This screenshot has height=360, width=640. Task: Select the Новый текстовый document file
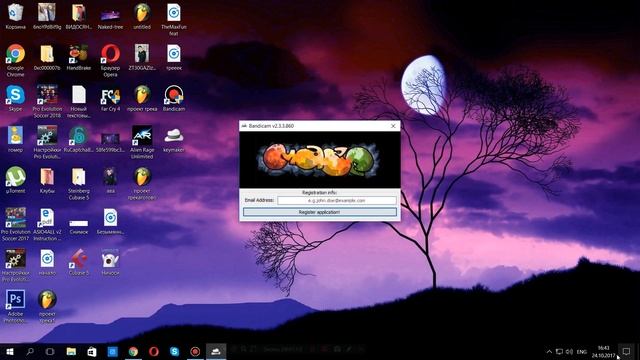[79, 101]
